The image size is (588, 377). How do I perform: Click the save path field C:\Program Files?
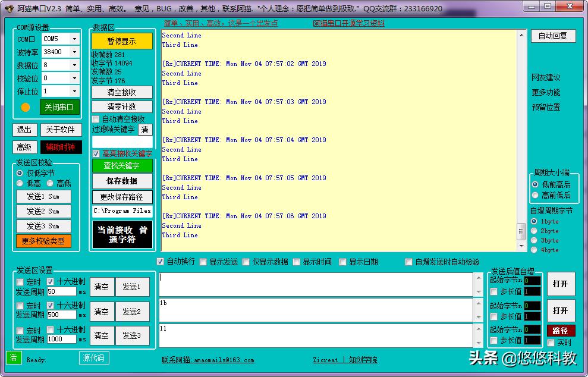coord(122,211)
